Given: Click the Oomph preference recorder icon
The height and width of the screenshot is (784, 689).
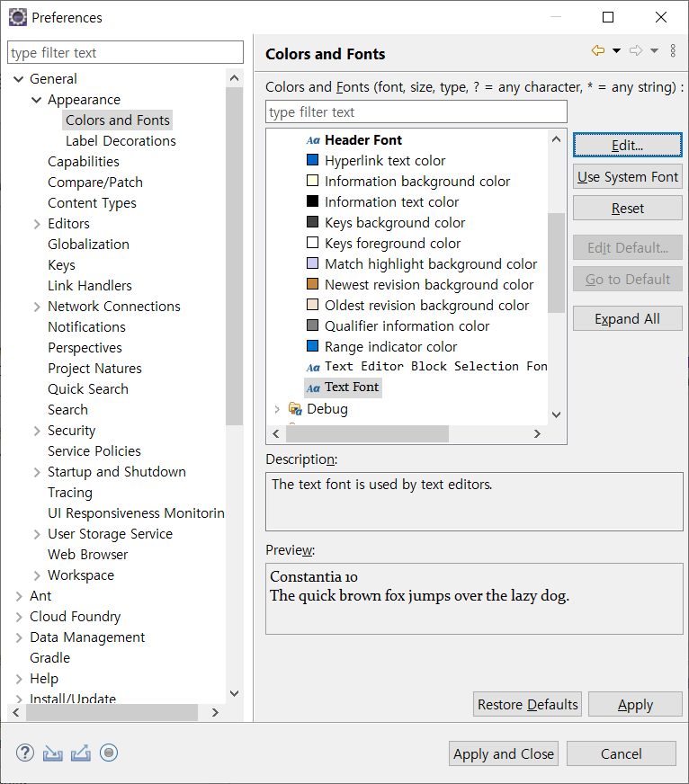Looking at the screenshot, I should (x=109, y=753).
